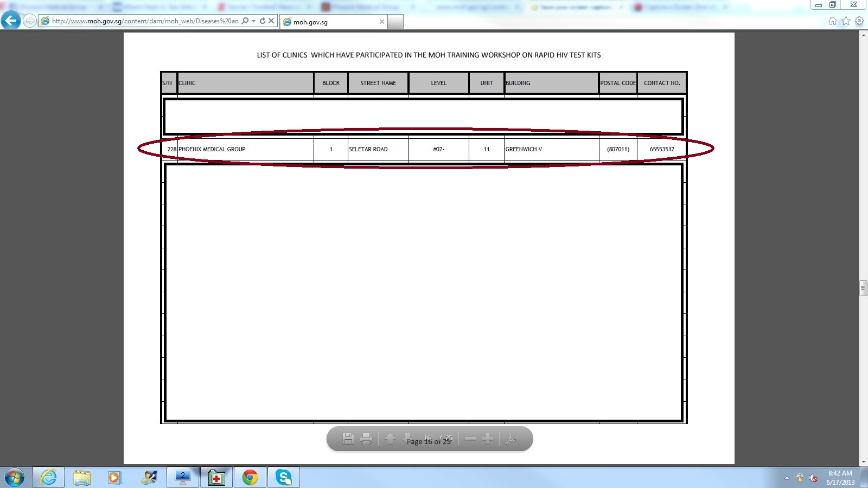Go to previous page with up arrow
Viewport: 868px width, 488px height.
(x=390, y=439)
